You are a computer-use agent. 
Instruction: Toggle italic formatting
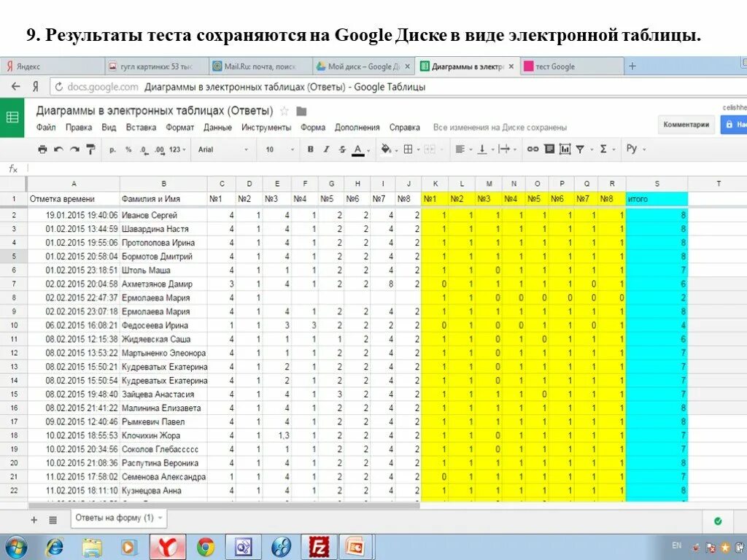pyautogui.click(x=326, y=149)
